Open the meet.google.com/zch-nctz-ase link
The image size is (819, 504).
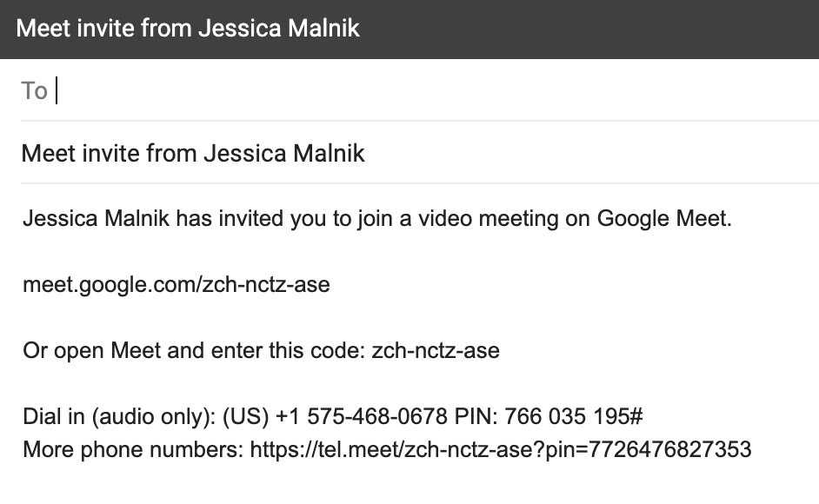pyautogui.click(x=176, y=285)
